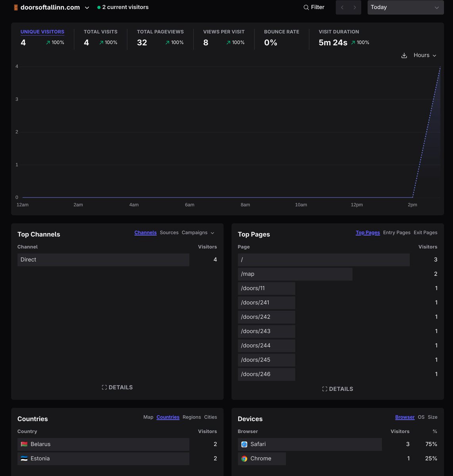Click the 25% value for Chrome
The image size is (453, 476).
[431, 459]
